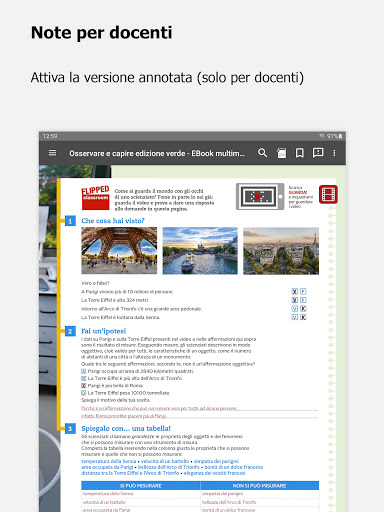Open the Seine river boat photo

200,251
